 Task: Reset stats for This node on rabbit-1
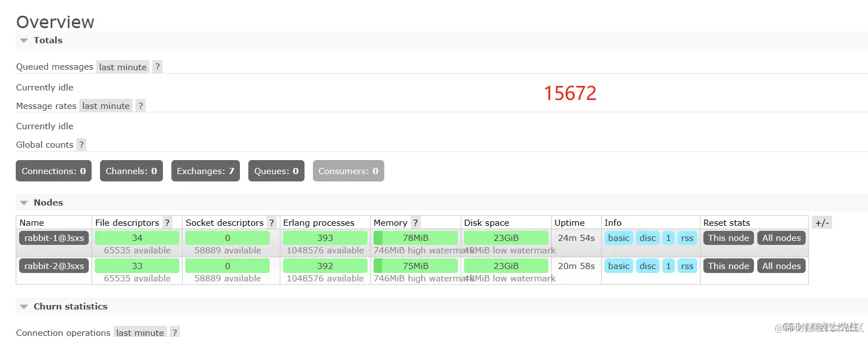pos(729,238)
